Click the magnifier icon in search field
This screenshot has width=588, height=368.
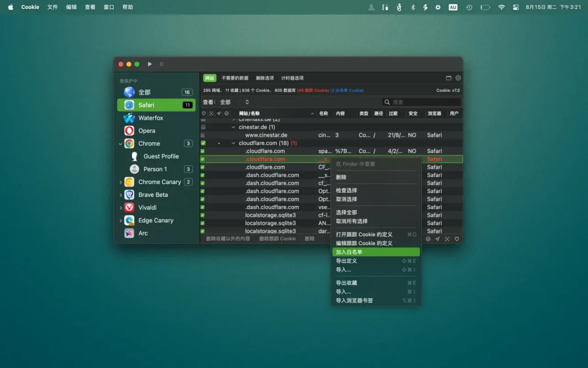point(387,102)
